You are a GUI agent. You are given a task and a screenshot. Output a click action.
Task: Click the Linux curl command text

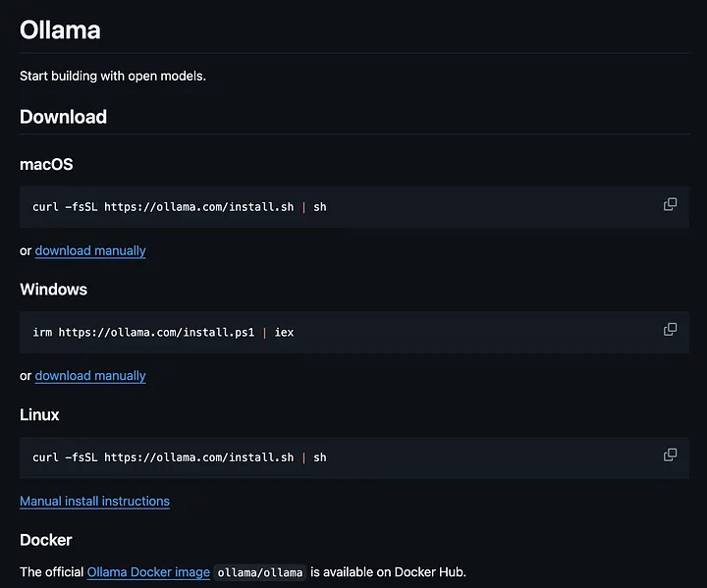coord(180,457)
